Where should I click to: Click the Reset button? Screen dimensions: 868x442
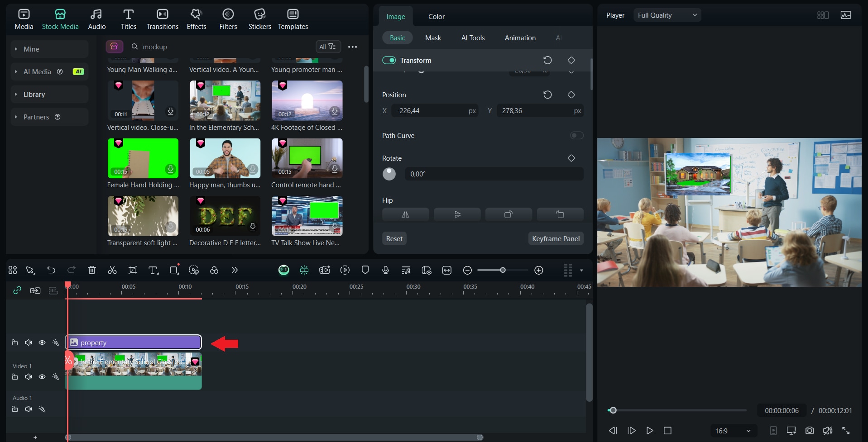[394, 238]
